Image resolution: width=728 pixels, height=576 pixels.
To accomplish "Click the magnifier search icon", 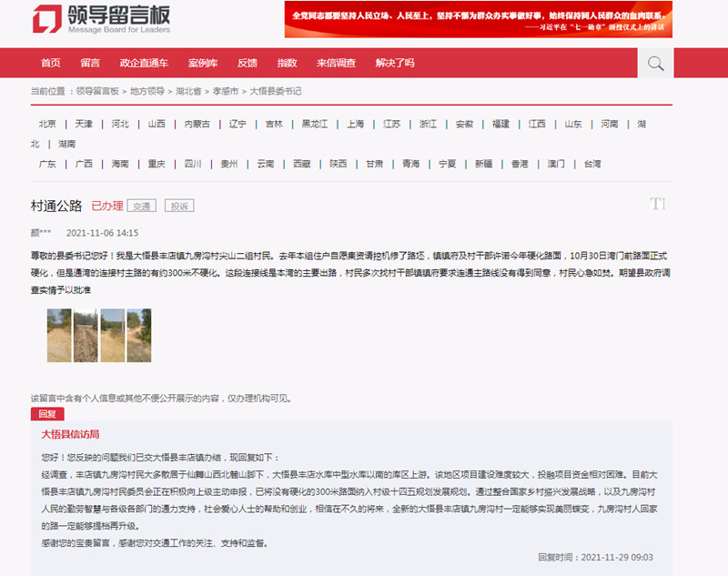I will pos(654,63).
